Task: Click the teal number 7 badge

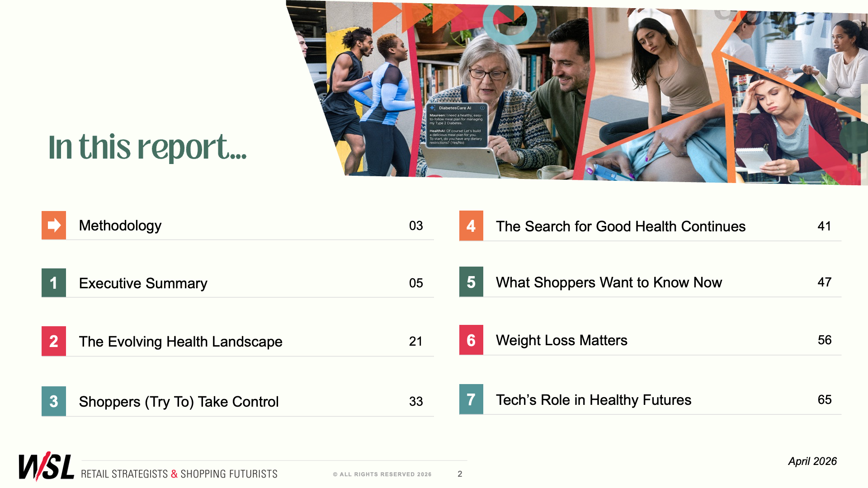Action: [x=471, y=399]
